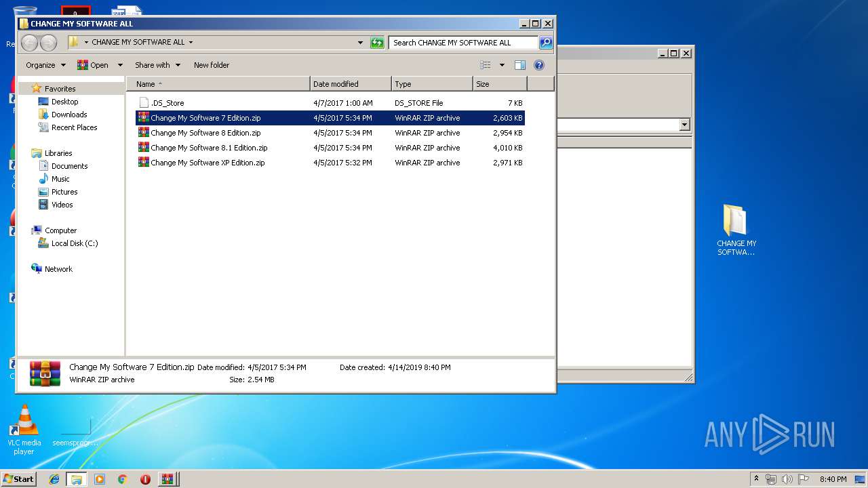Sort by the Size column header
Viewport: 868px width, 488px height.
pos(500,84)
